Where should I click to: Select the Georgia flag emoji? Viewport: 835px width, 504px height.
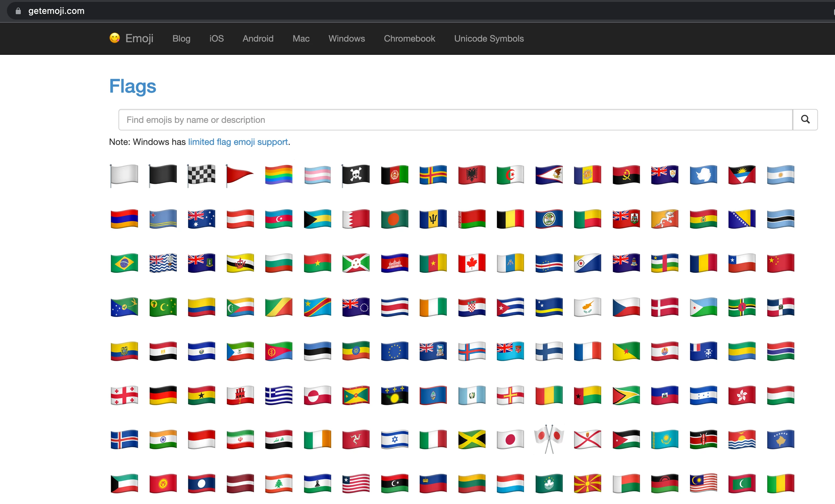point(124,395)
